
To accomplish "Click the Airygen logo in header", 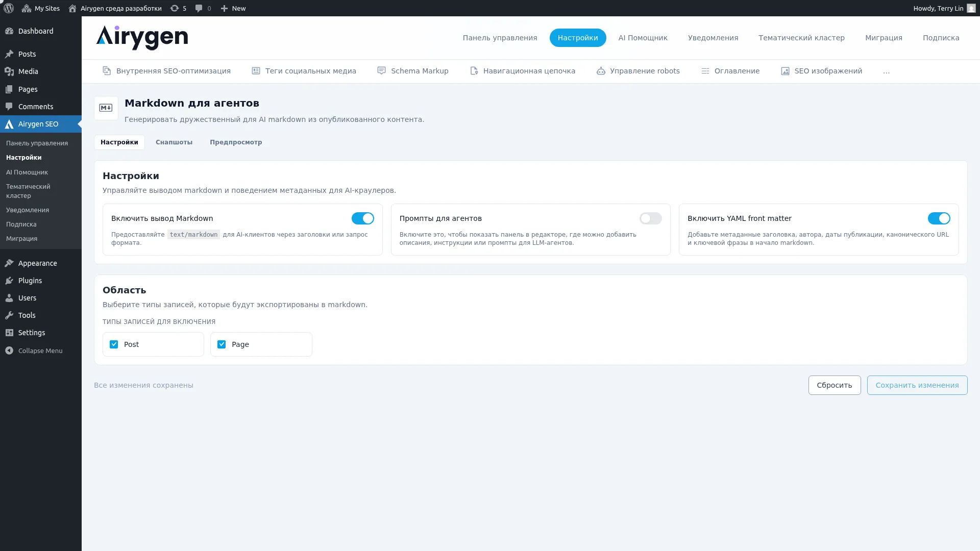I will 142,38.
